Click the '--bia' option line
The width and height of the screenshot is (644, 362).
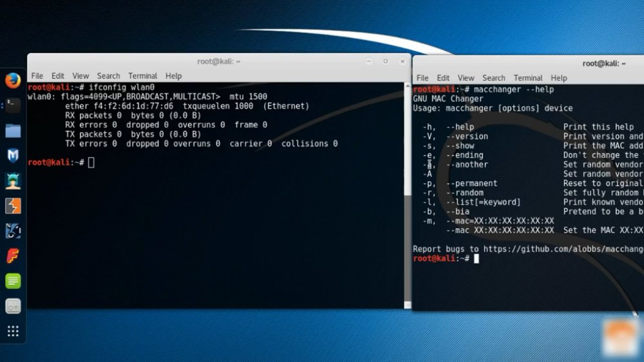click(533, 212)
